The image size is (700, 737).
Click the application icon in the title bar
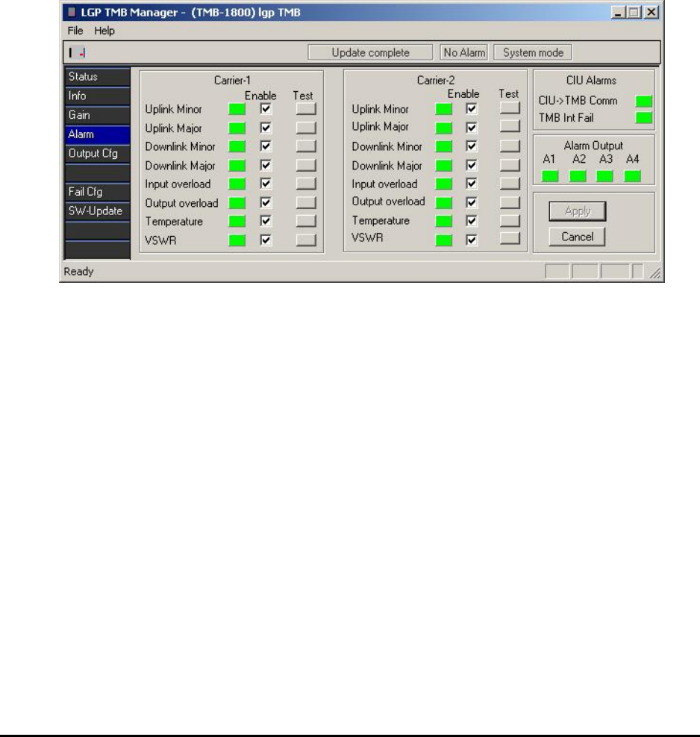[x=72, y=12]
